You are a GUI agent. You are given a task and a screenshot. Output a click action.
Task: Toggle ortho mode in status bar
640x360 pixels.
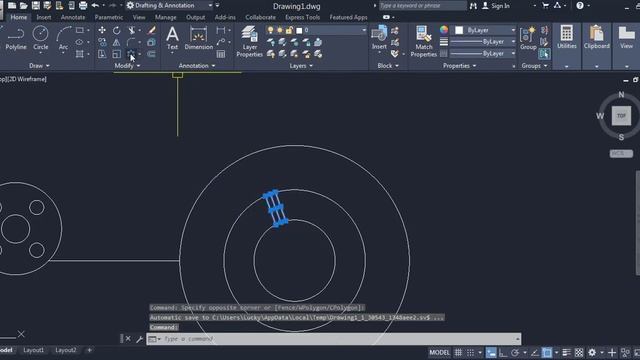pos(503,353)
